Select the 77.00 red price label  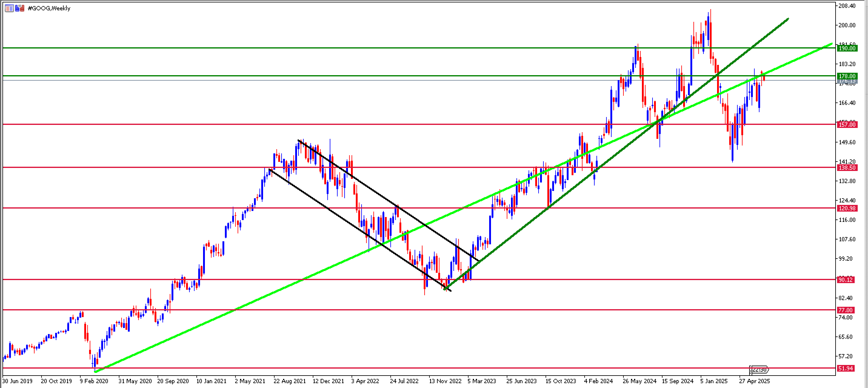[x=846, y=310]
